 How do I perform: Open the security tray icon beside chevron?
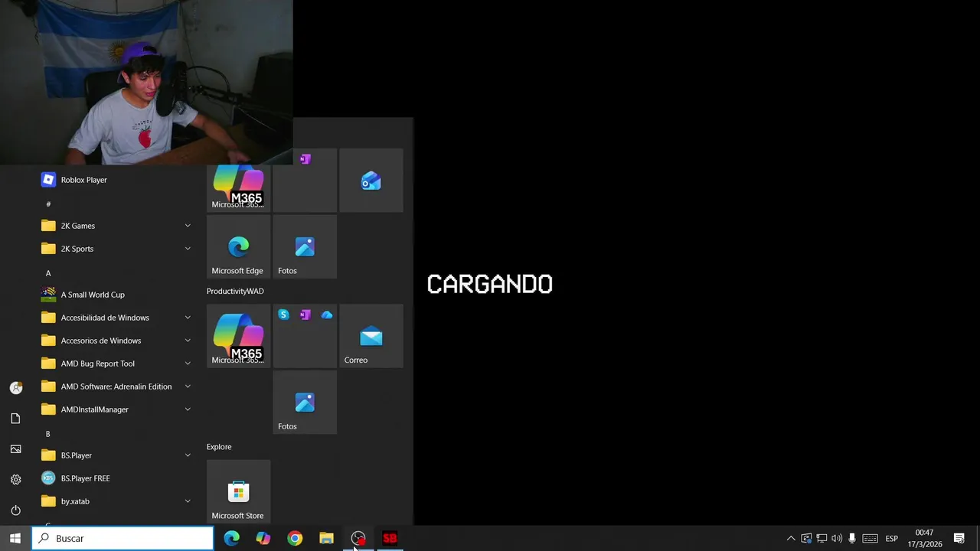(806, 539)
